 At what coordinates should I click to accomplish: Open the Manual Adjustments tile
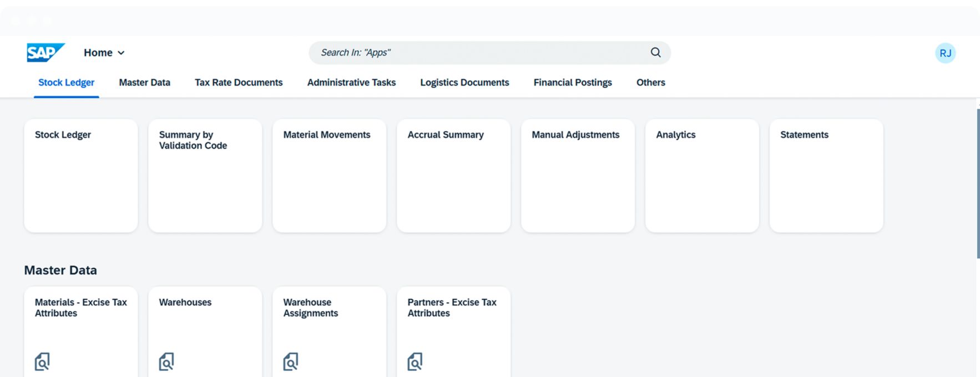(x=578, y=175)
